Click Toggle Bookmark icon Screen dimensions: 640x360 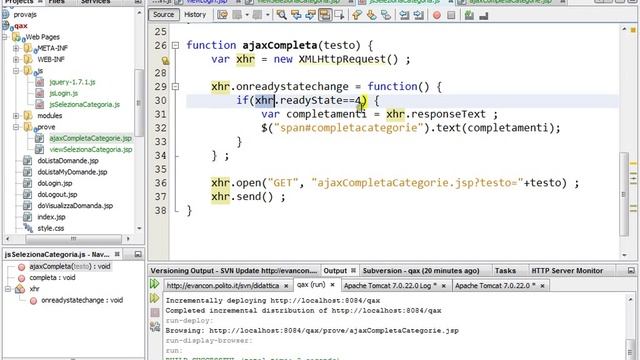tap(386, 15)
